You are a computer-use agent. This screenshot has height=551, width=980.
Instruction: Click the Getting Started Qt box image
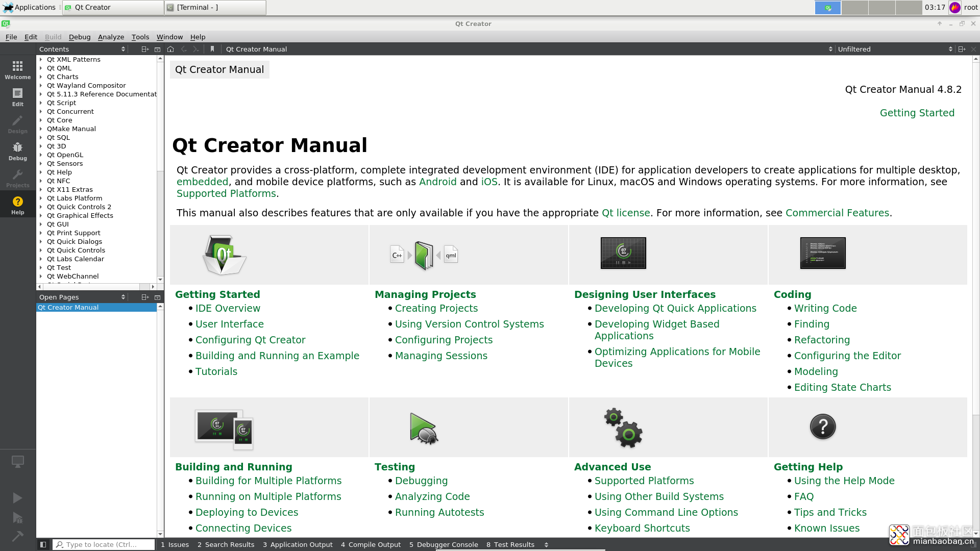pyautogui.click(x=224, y=255)
